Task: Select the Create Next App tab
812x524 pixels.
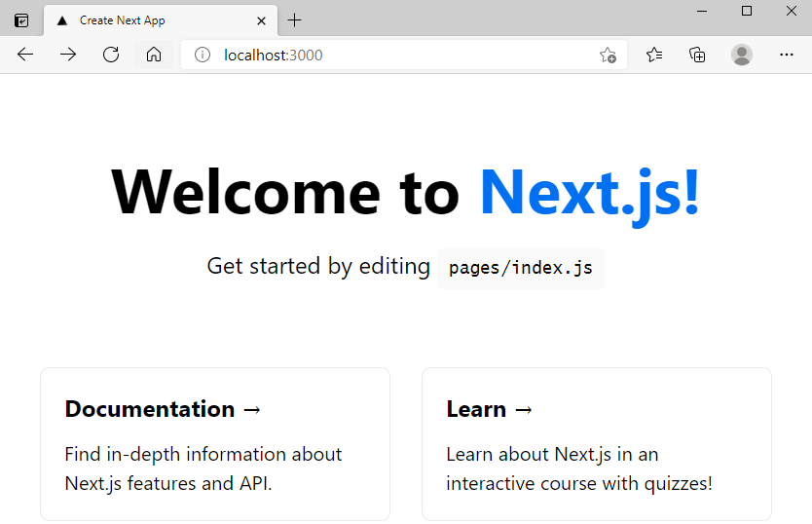Action: pos(161,20)
